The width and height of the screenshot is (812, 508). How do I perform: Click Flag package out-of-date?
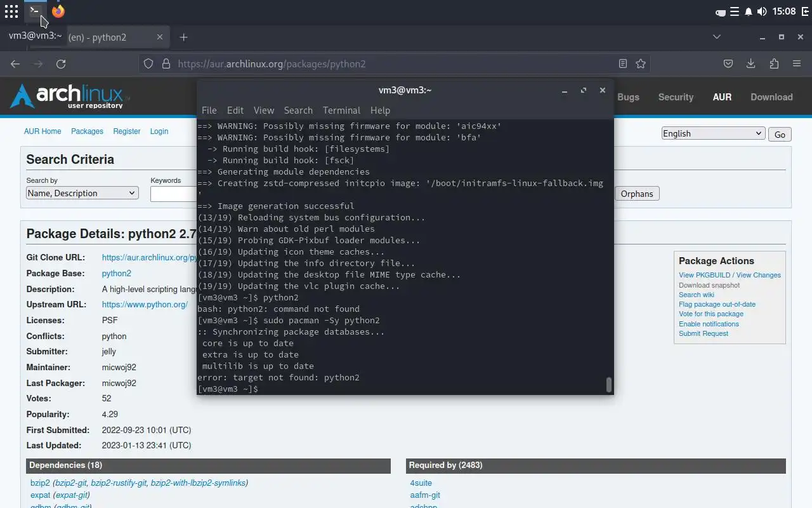pyautogui.click(x=717, y=304)
